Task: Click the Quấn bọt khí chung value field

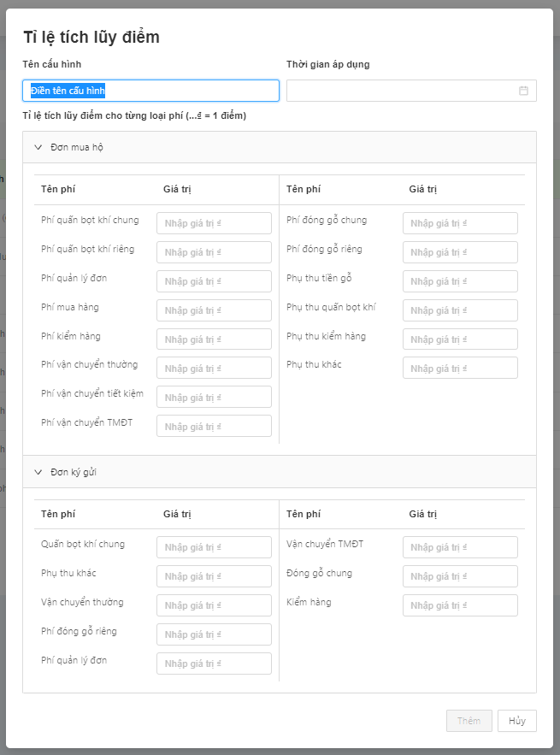Action: [x=214, y=548]
